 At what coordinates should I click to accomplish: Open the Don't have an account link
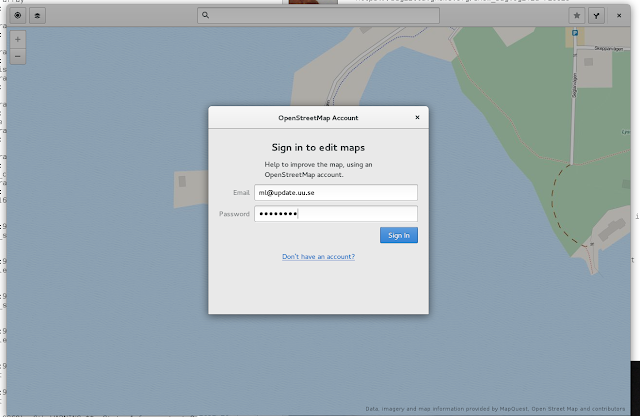tap(318, 257)
